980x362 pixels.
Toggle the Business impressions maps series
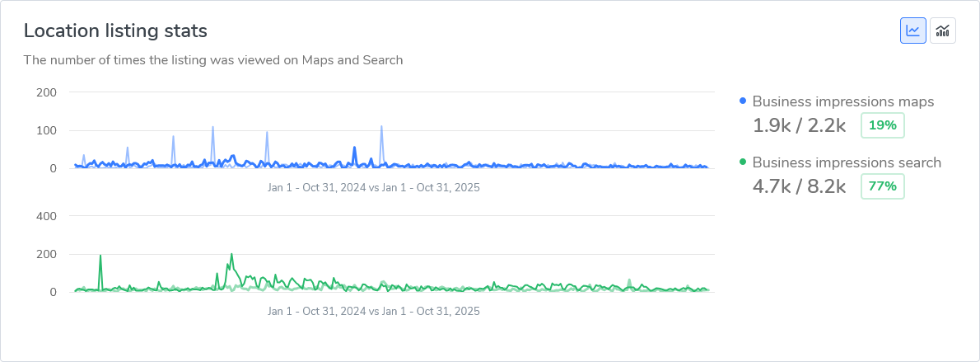842,102
